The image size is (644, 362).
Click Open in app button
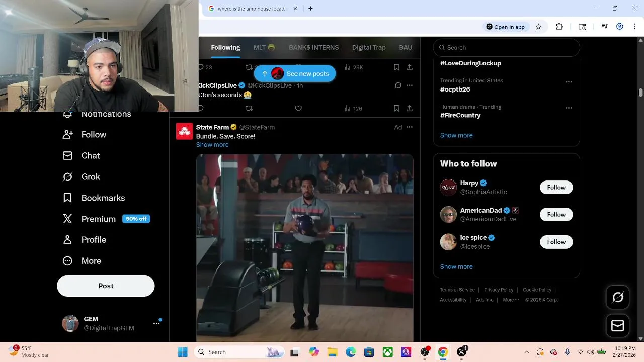(x=506, y=27)
